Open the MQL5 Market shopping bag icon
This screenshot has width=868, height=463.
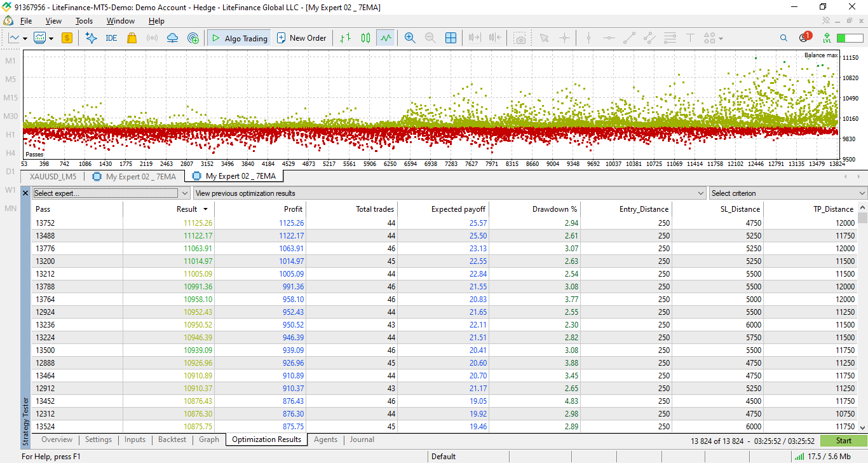click(x=132, y=38)
